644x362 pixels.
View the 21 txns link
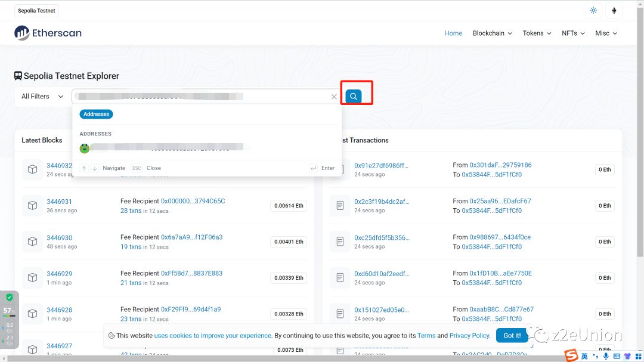coord(131,283)
